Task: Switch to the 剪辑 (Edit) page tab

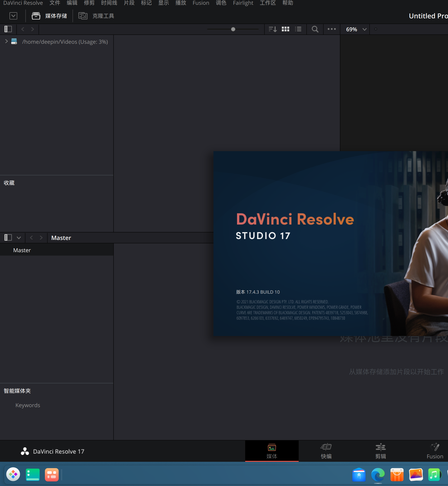Action: 380,451
